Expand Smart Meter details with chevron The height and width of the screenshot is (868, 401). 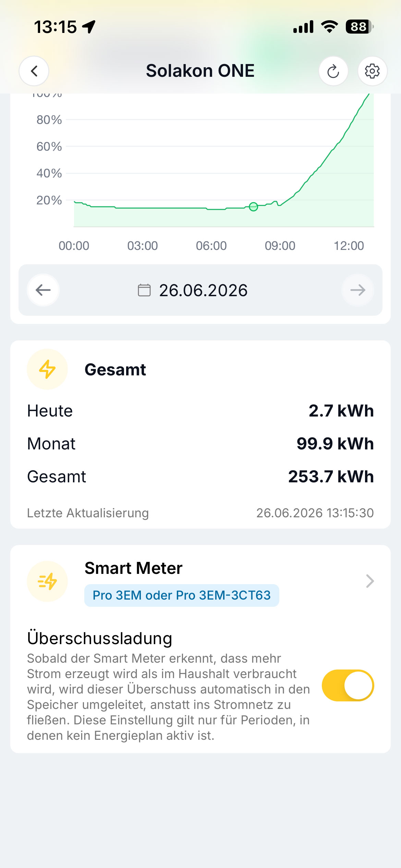(x=369, y=581)
